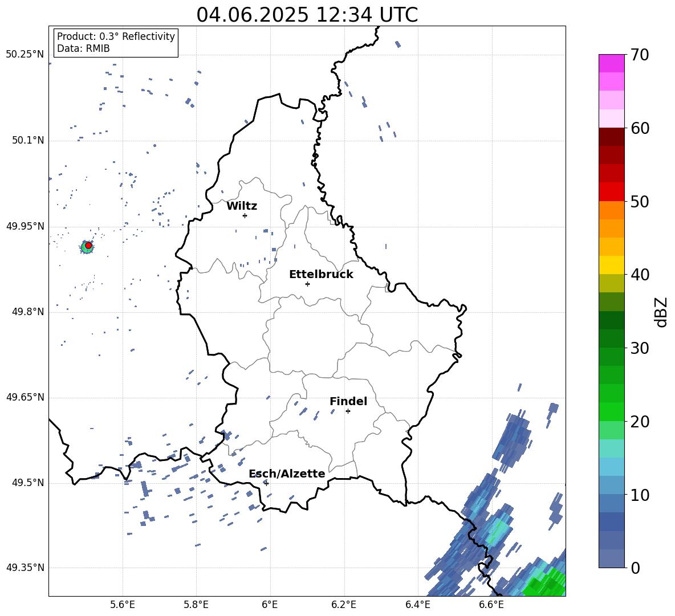The image size is (675, 616).
Task: Click the 49.5°N latitude label
Action: (x=28, y=483)
